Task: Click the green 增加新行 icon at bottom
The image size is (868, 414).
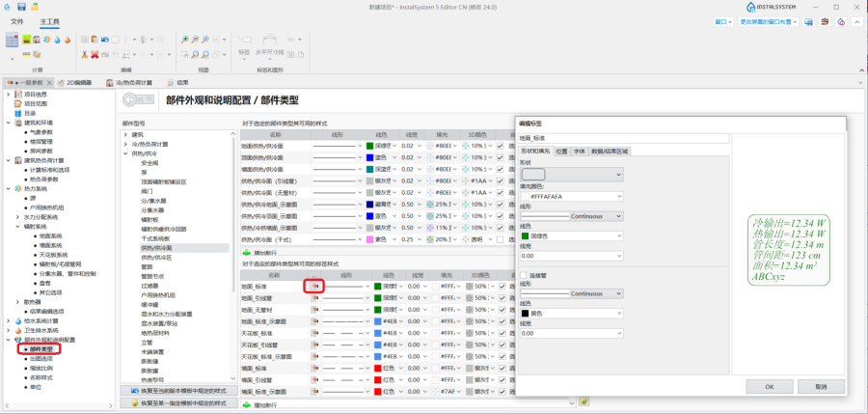Action: 248,405
